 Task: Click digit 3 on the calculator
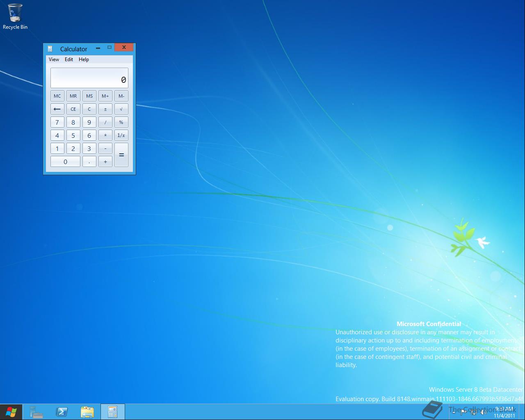(x=89, y=148)
